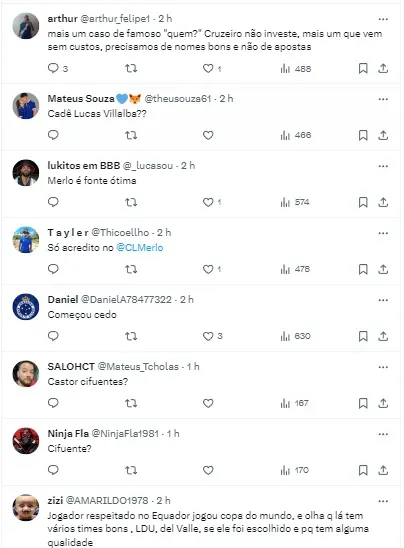Share Ninja Fla's 'Cifuente?' tweet
Image resolution: width=404 pixels, height=548 pixels.
click(x=383, y=470)
